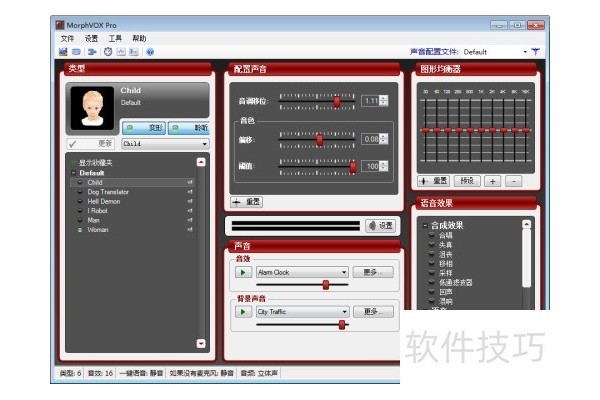Viewport: 600px width, 400px height.
Task: Click the speaker icon on the Man row
Action: (190, 220)
